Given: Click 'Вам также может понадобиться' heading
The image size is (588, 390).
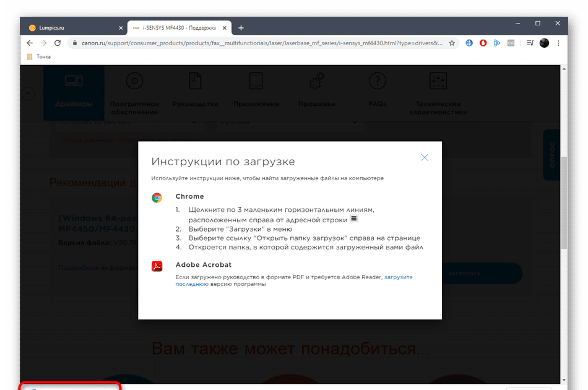Looking at the screenshot, I should (x=290, y=349).
